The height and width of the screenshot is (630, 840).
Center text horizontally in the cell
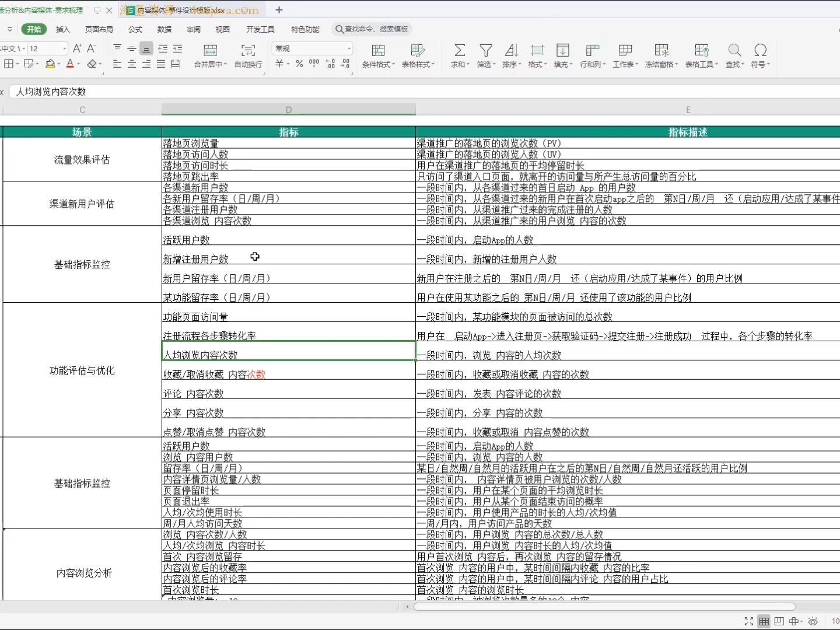[132, 64]
